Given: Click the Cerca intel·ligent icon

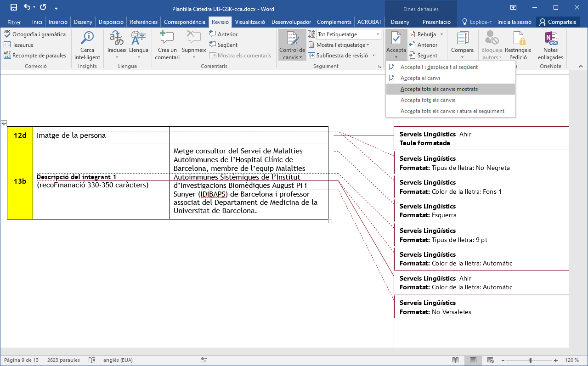Looking at the screenshot, I should 87,39.
